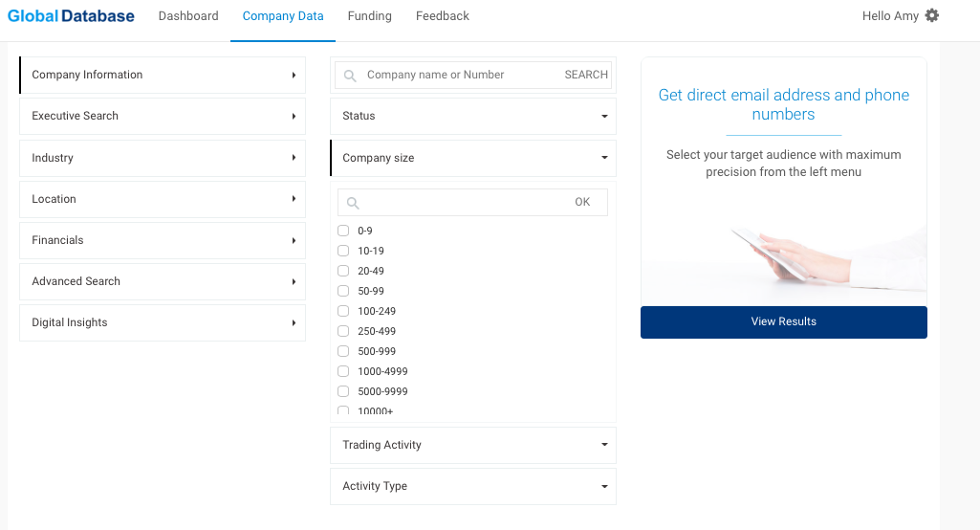Click the company name search magnifier icon
The height and width of the screenshot is (530, 980).
[350, 76]
